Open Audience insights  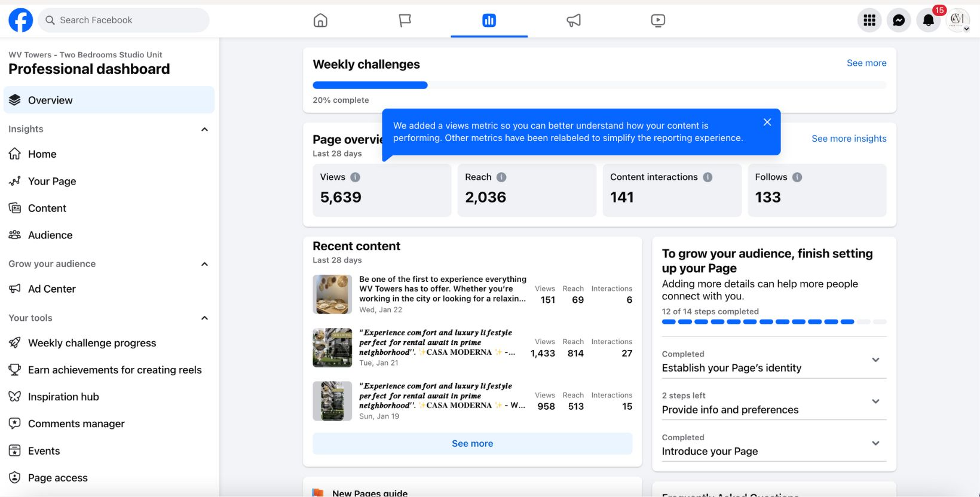(109, 235)
